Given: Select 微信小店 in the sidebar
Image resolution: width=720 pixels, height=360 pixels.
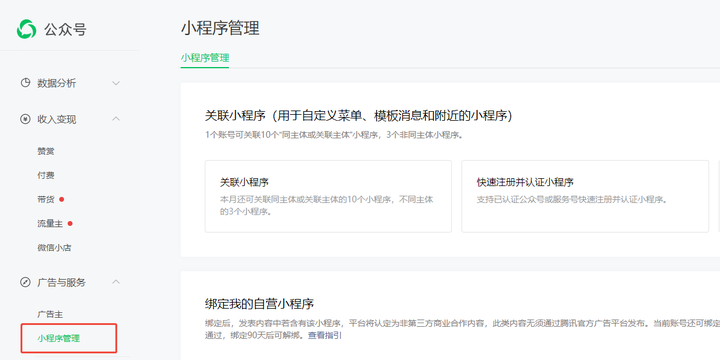Looking at the screenshot, I should point(54,248).
